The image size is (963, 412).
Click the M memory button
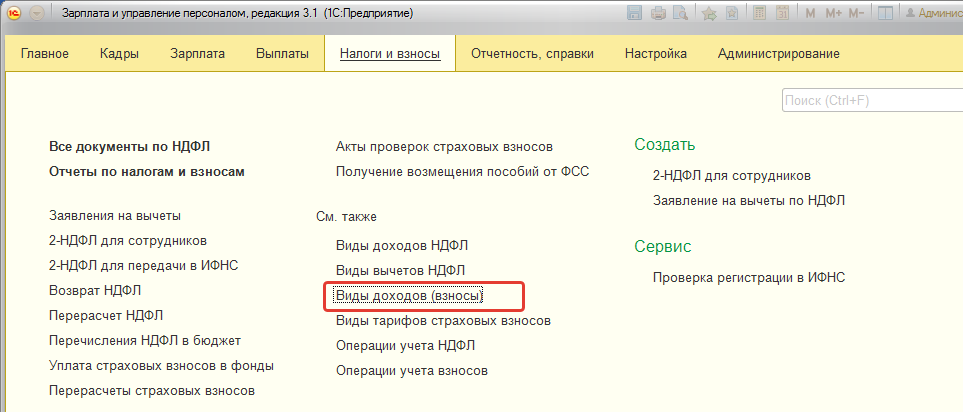tap(810, 13)
